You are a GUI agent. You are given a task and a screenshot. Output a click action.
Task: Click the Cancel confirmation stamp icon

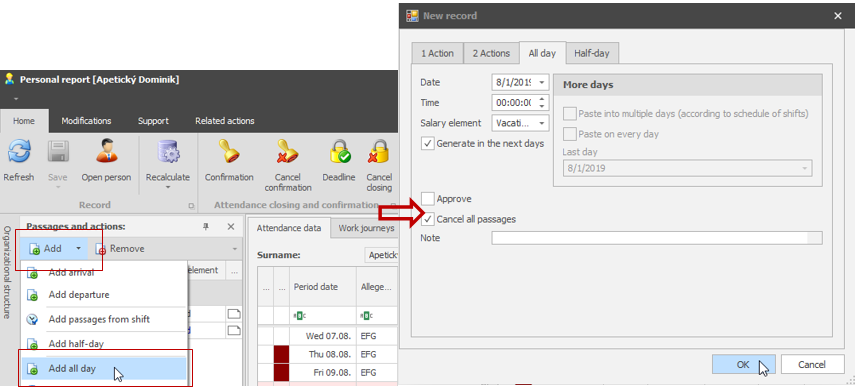[x=288, y=152]
